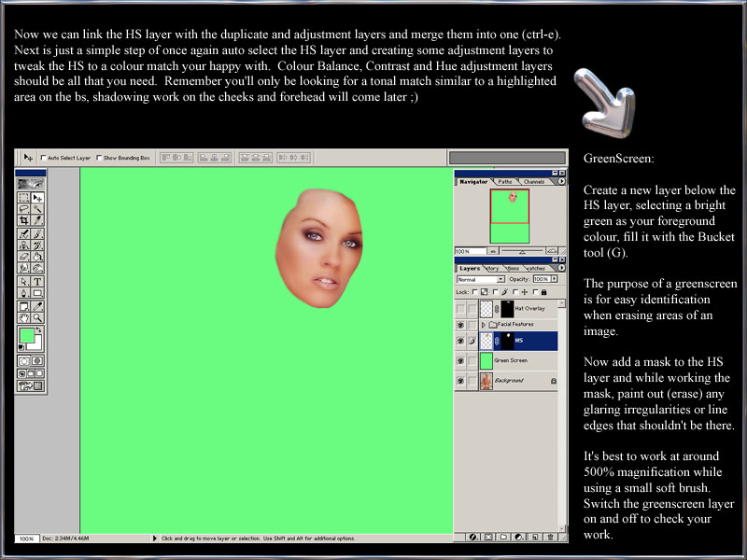Select the Lasso tool
This screenshot has height=560, width=747.
24,208
